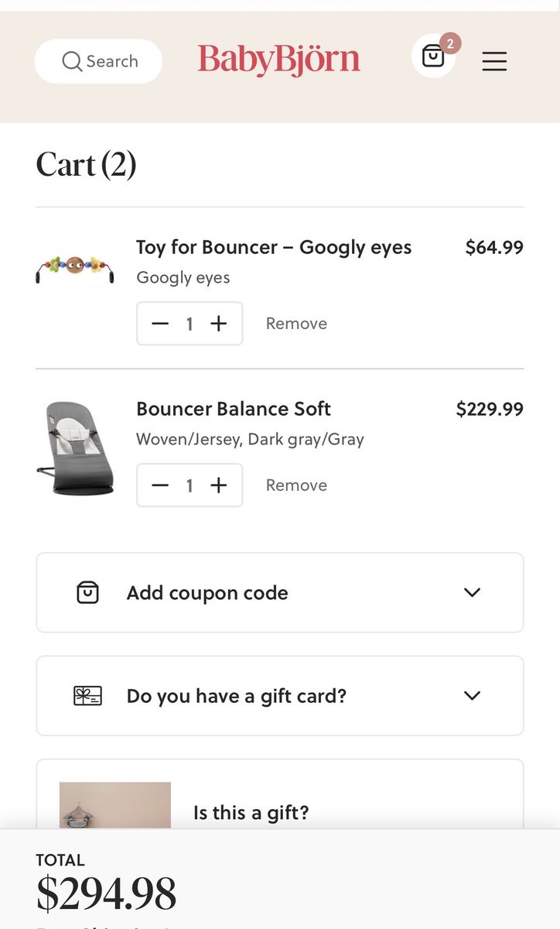Click the Search input field

(x=112, y=61)
